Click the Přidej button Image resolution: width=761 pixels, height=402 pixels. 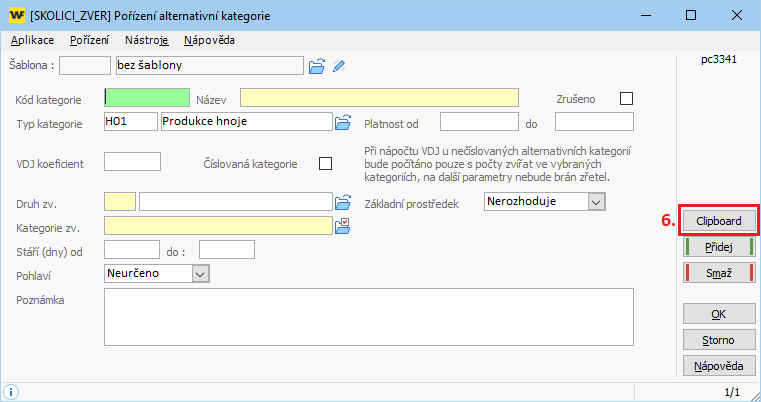(719, 246)
